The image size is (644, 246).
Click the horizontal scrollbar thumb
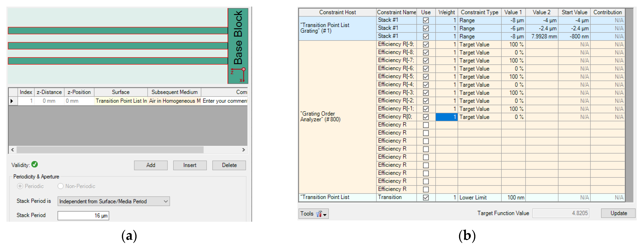pyautogui.click(x=110, y=150)
